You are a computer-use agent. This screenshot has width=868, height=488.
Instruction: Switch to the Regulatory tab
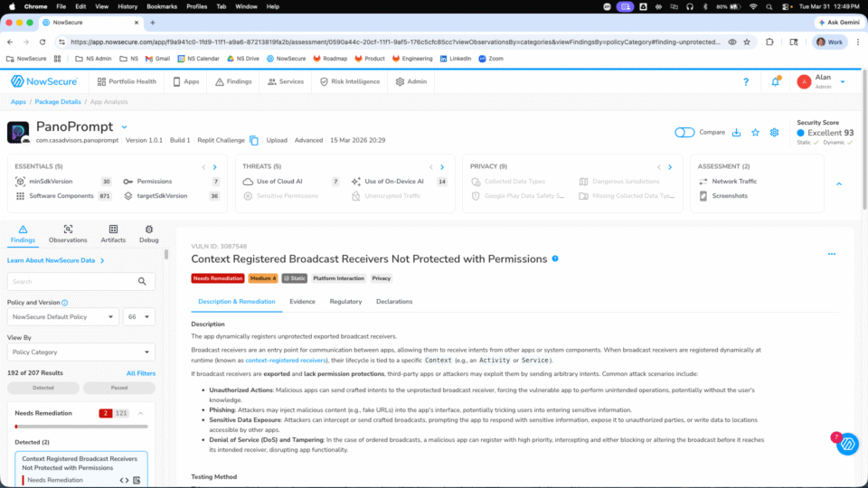coord(345,302)
